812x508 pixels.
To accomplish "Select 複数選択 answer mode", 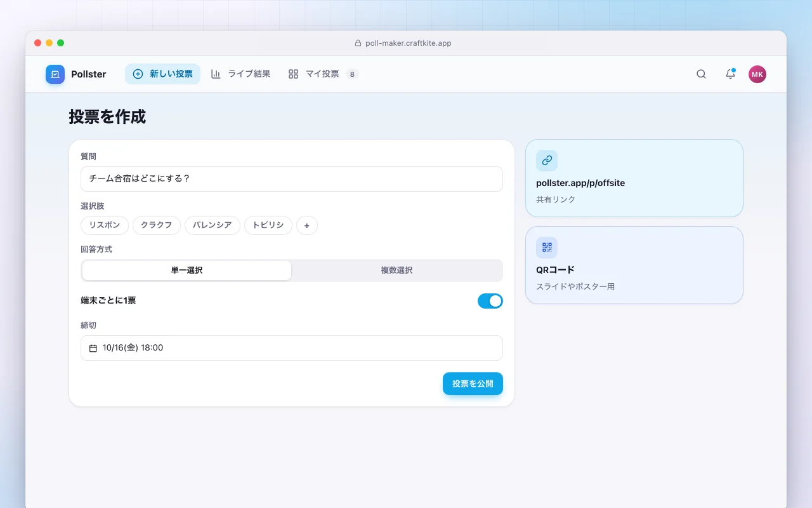I will point(396,271).
